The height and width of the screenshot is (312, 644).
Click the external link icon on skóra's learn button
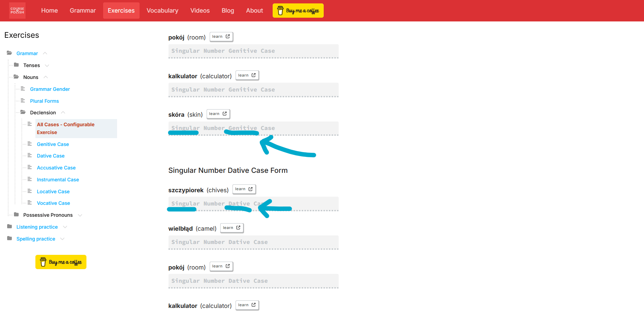coord(225,114)
